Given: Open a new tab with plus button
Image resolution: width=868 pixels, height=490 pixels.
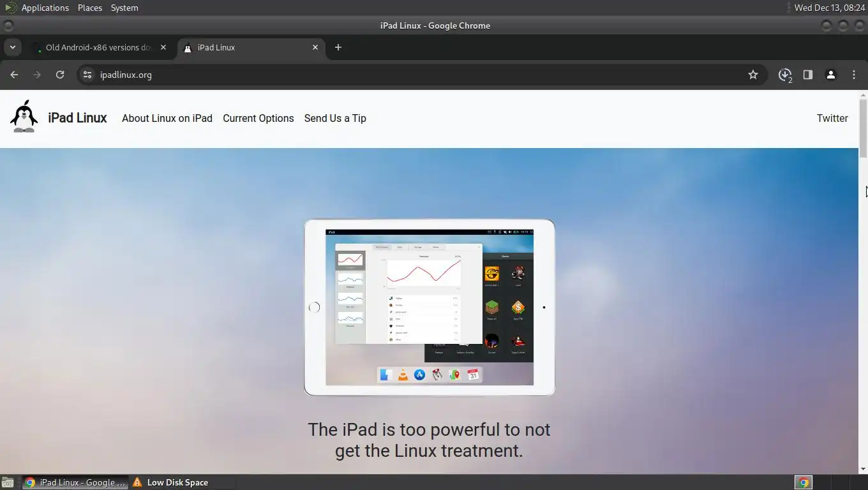Looking at the screenshot, I should click(338, 47).
